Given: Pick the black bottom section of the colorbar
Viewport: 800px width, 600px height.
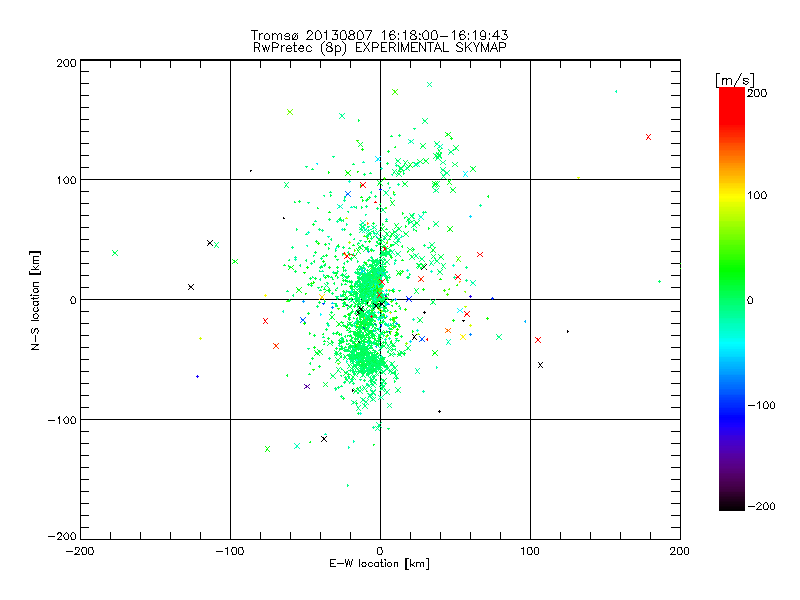Looking at the screenshot, I should [x=732, y=503].
